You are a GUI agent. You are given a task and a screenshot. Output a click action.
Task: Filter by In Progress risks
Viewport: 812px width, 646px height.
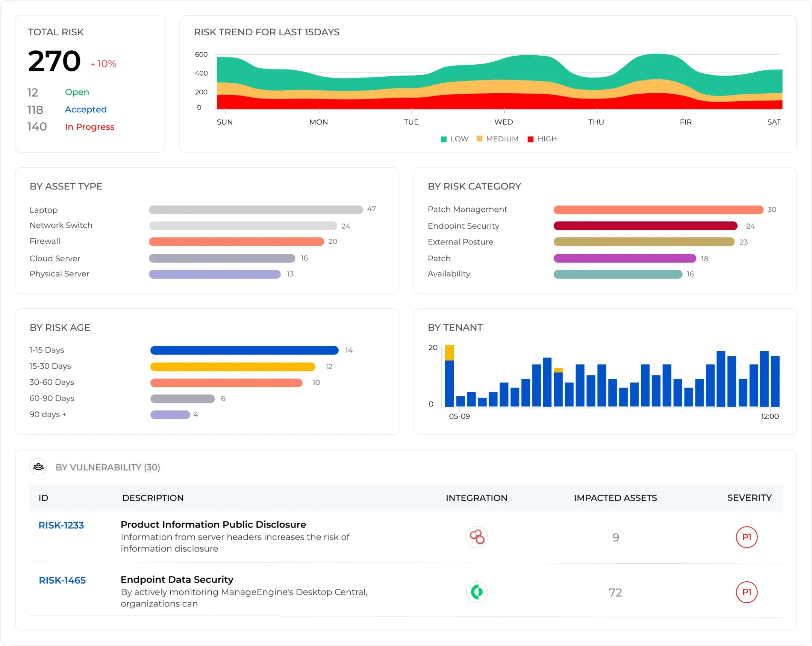click(89, 127)
